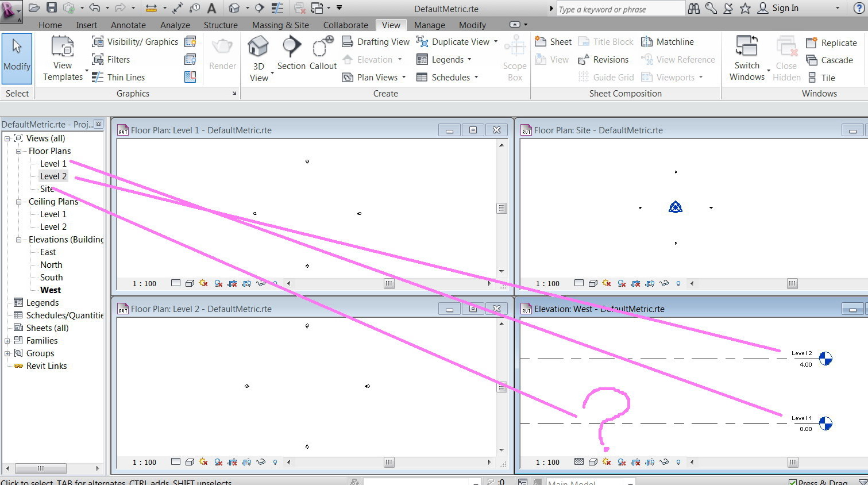Click the Open folder icon in the quick access toolbar
868x485 pixels.
point(34,8)
